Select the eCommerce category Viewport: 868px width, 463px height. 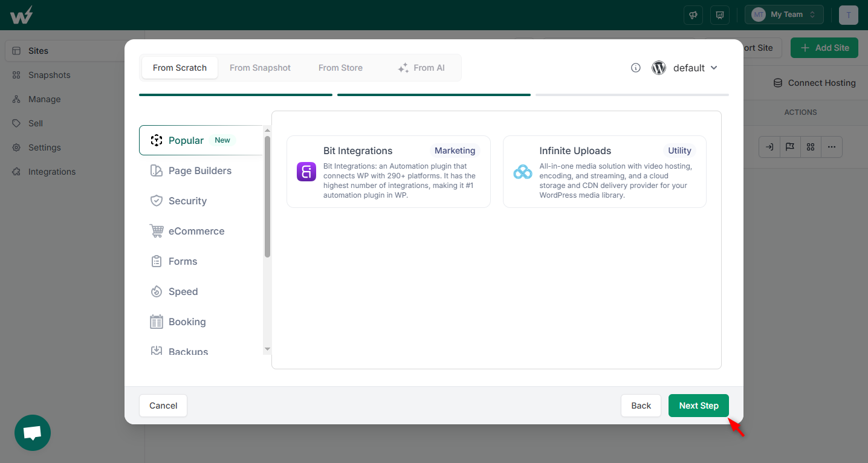pos(201,231)
